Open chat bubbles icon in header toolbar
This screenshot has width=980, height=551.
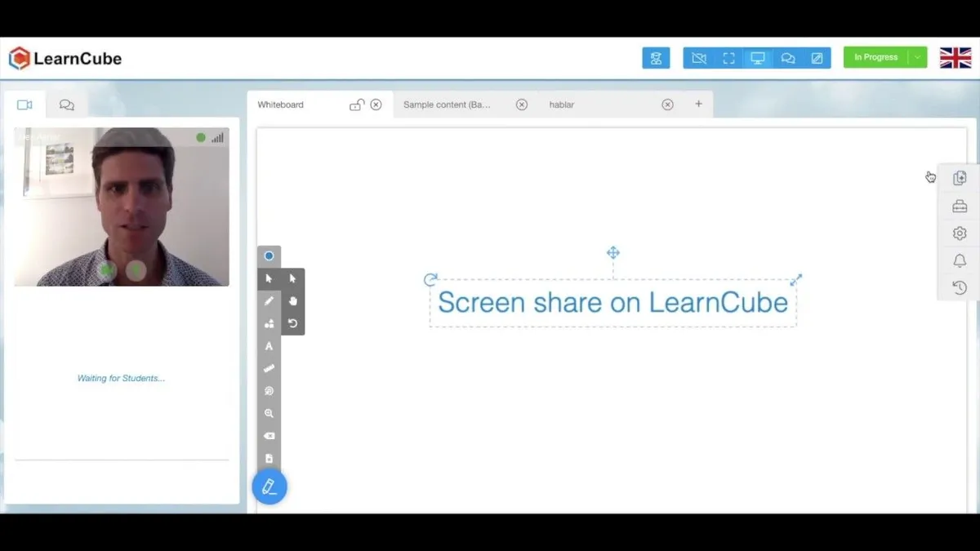(x=787, y=58)
